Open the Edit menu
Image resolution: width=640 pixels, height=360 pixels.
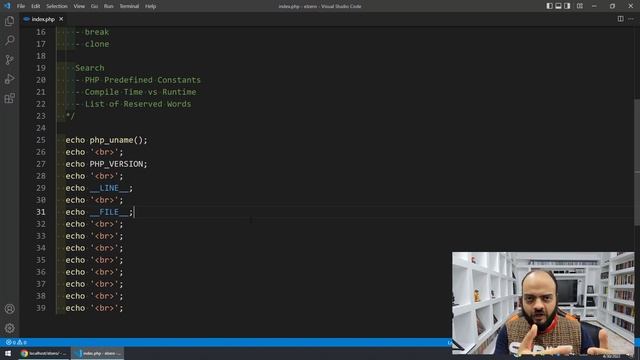tap(36, 6)
